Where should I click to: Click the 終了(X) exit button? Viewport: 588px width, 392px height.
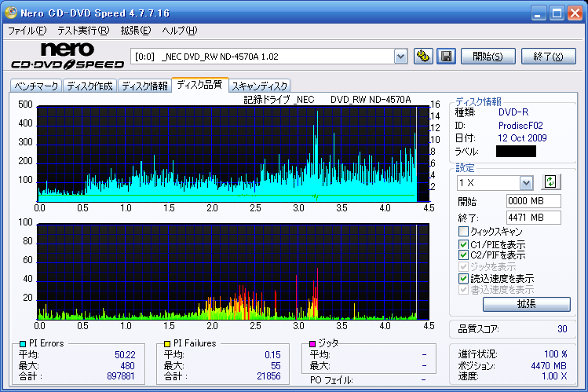(549, 57)
